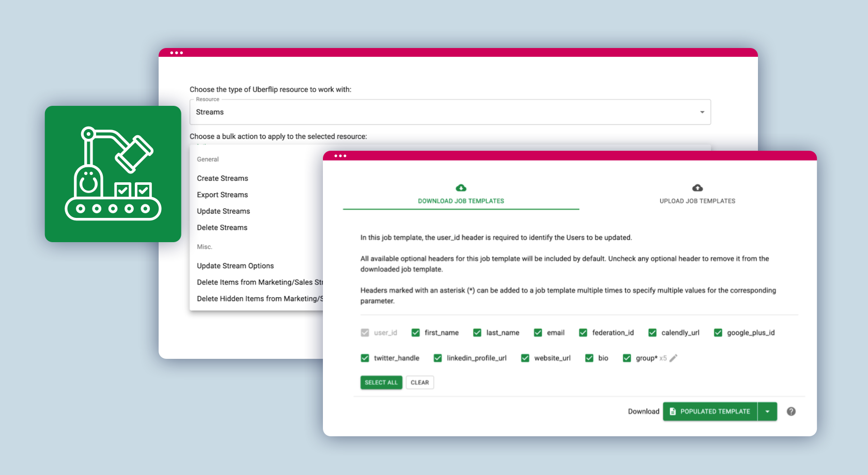The width and height of the screenshot is (868, 475).
Task: Uncheck the twitter_handle checkbox
Action: pos(365,358)
